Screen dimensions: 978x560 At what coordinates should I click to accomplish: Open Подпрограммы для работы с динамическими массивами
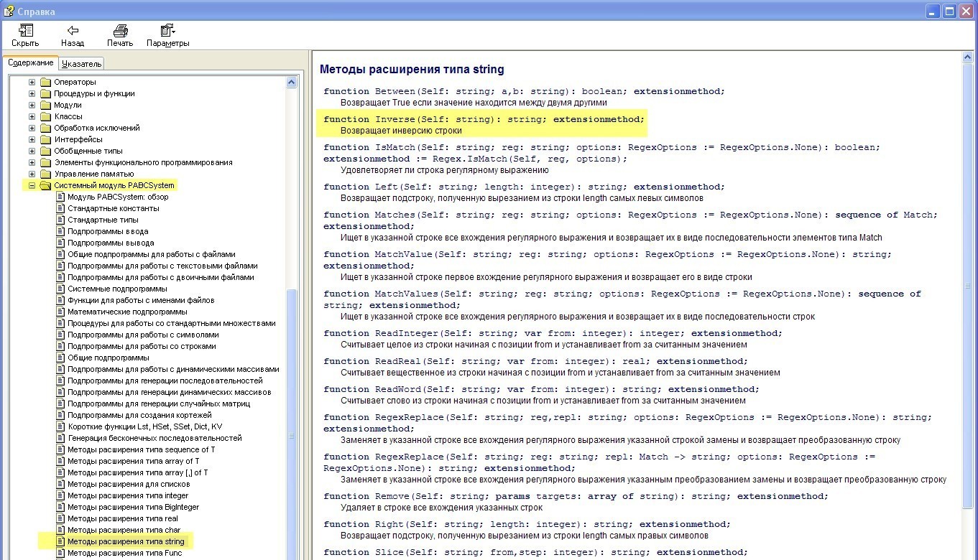click(173, 369)
